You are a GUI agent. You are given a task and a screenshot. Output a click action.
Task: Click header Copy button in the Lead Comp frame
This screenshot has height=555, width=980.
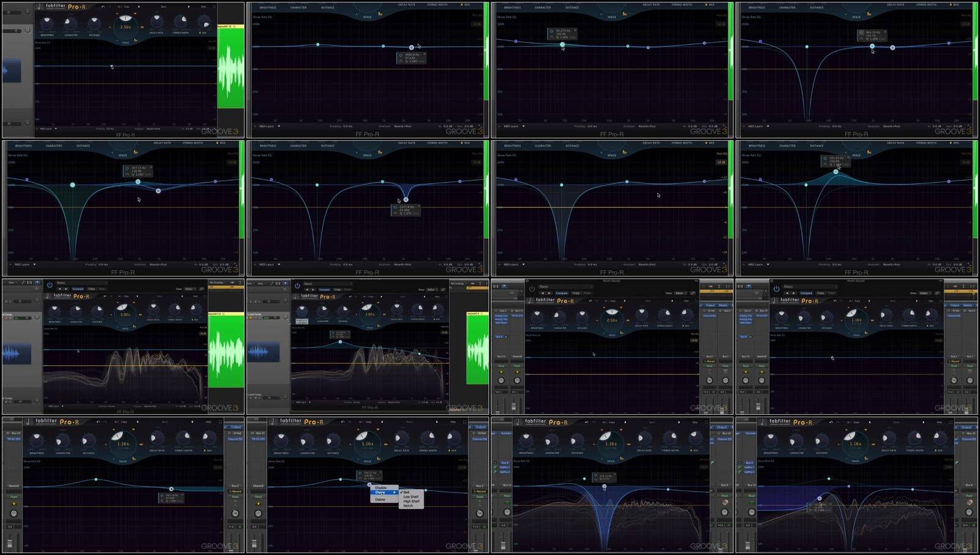click(x=337, y=290)
